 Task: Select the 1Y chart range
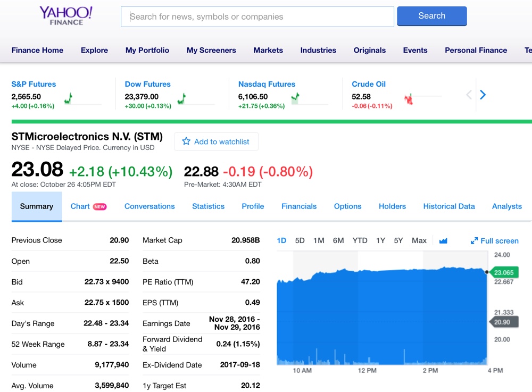pyautogui.click(x=380, y=241)
